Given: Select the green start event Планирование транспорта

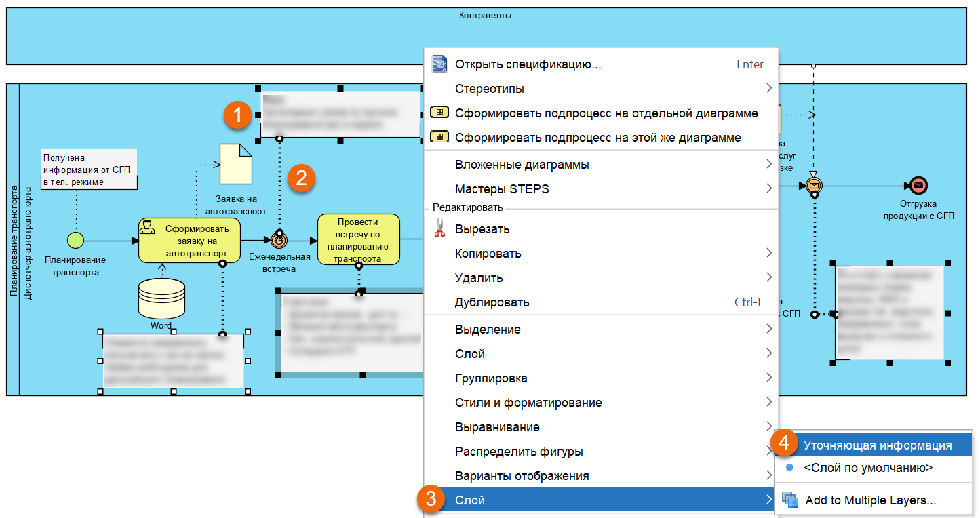Looking at the screenshot, I should pos(76,240).
